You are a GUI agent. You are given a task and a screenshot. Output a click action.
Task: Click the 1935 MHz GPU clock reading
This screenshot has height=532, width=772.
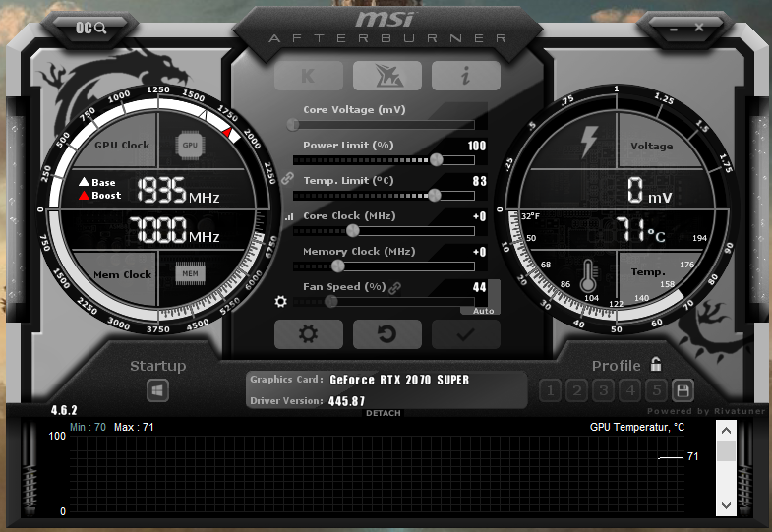(x=178, y=191)
